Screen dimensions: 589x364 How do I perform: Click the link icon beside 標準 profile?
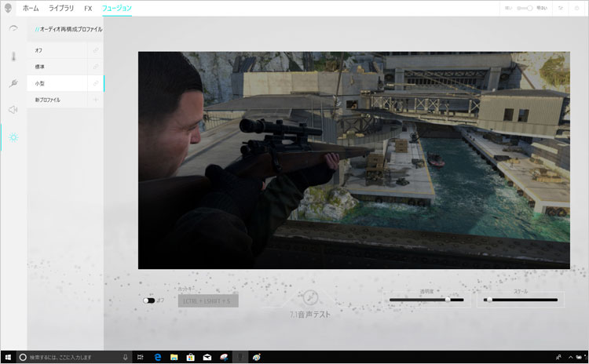click(x=96, y=67)
